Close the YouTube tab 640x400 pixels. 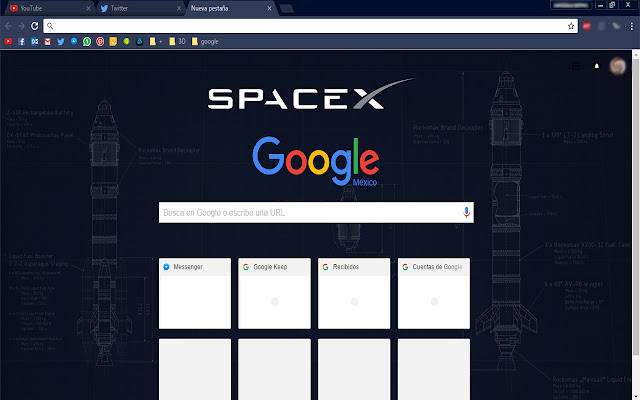tap(89, 8)
